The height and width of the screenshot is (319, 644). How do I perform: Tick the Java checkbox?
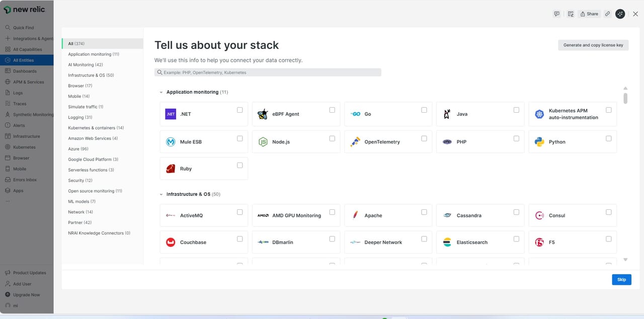[x=516, y=110]
